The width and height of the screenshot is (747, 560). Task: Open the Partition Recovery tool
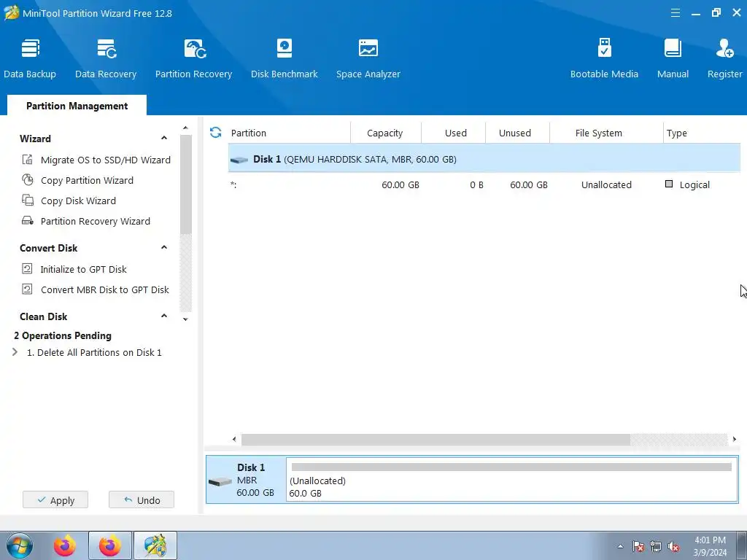[193, 58]
